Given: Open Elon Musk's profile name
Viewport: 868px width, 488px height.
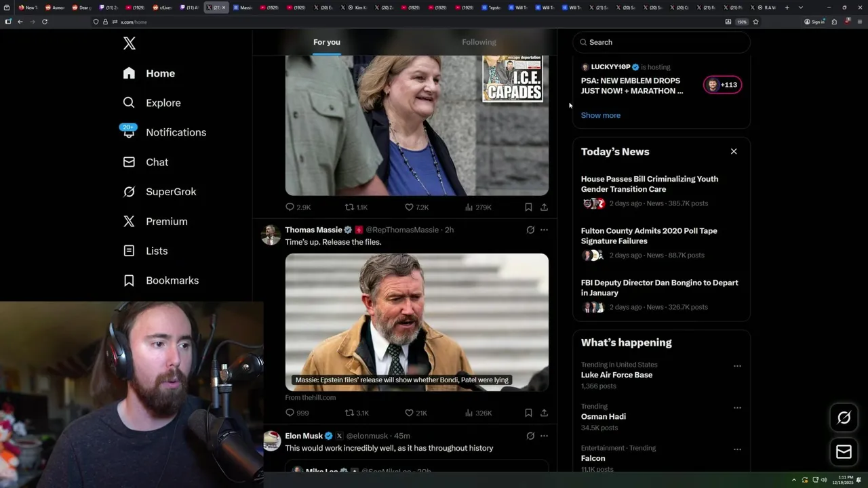Looking at the screenshot, I should (x=304, y=436).
